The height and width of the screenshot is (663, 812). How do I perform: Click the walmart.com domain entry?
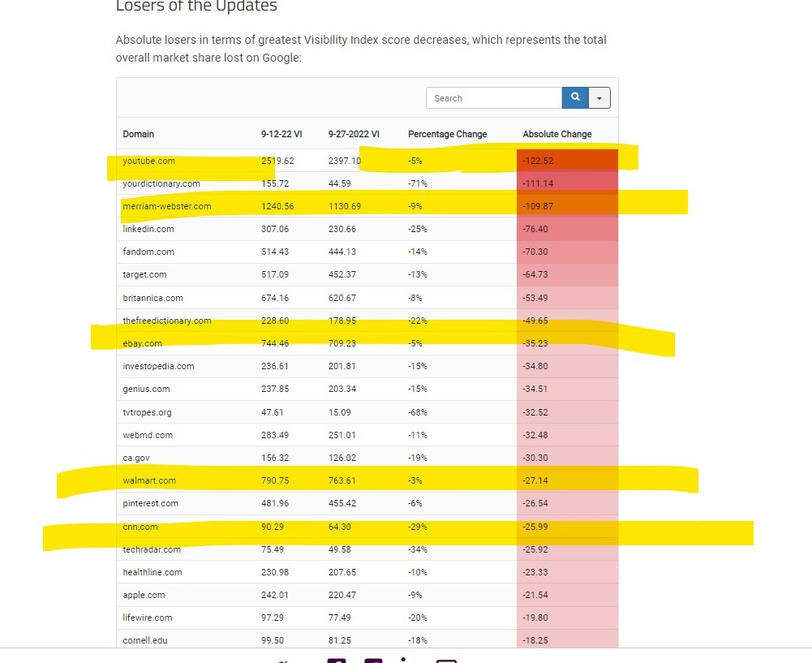coord(149,480)
